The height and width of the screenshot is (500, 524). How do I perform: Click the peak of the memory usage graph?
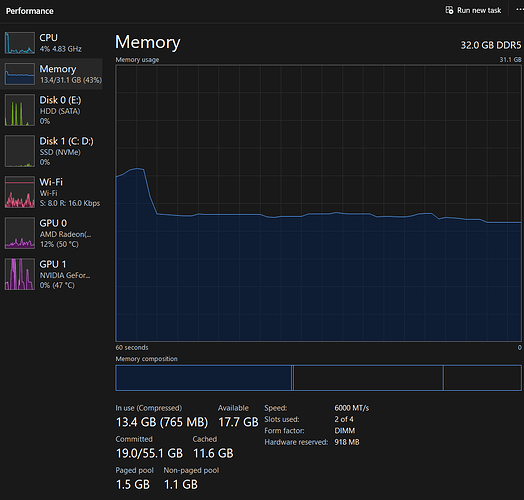[137, 169]
